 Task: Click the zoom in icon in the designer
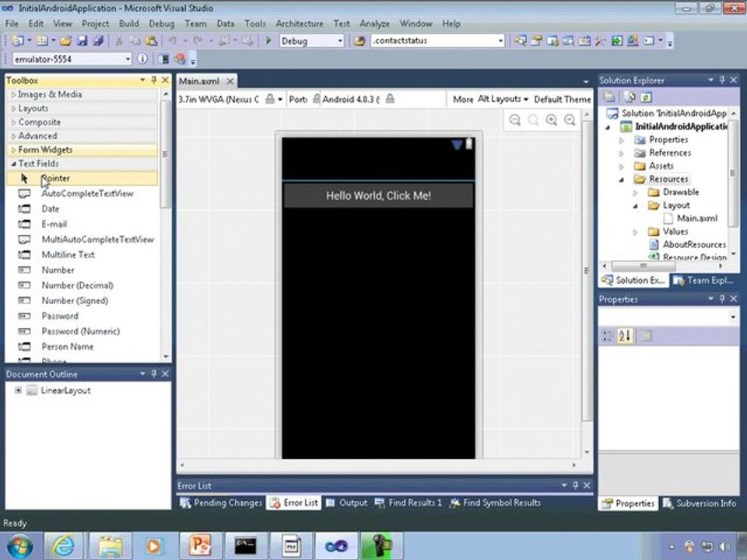[552, 120]
